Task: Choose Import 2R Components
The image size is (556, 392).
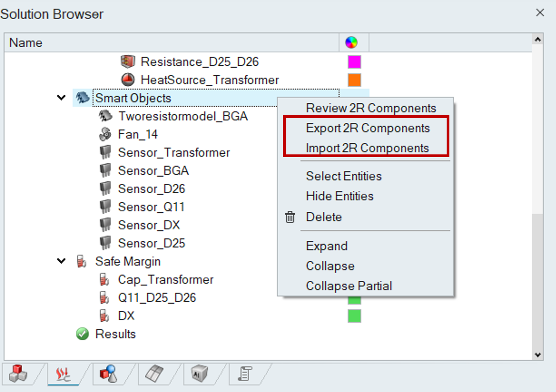Action: [x=367, y=148]
